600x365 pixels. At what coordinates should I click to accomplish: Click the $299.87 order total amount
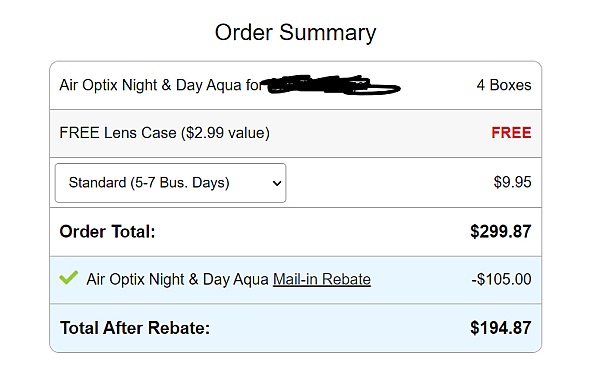[501, 231]
